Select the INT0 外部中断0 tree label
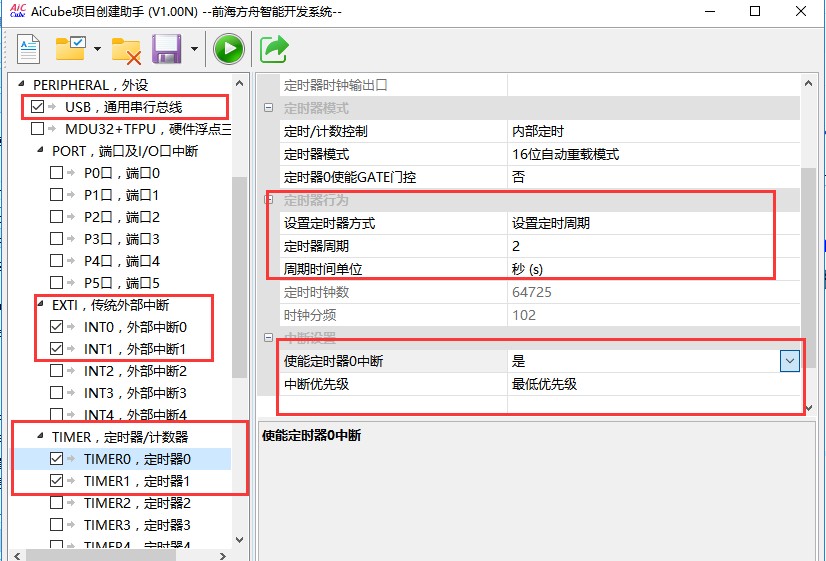The image size is (826, 561). [x=135, y=328]
